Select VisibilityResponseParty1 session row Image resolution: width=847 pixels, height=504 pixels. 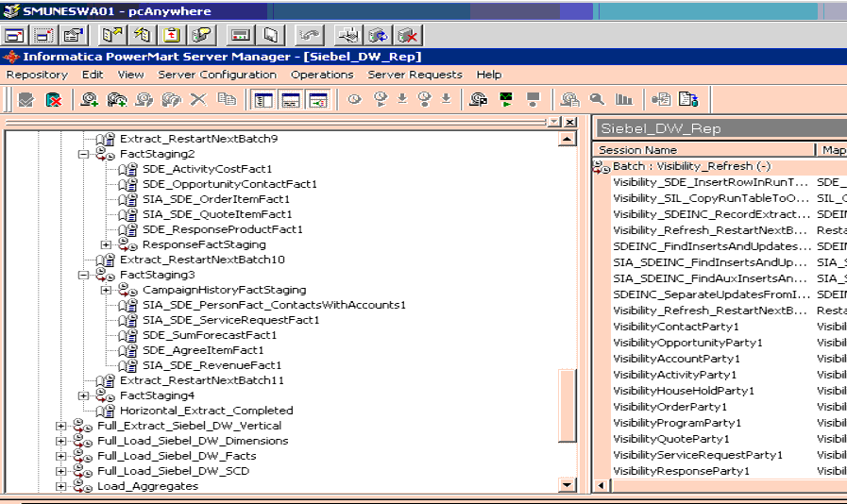click(x=681, y=471)
